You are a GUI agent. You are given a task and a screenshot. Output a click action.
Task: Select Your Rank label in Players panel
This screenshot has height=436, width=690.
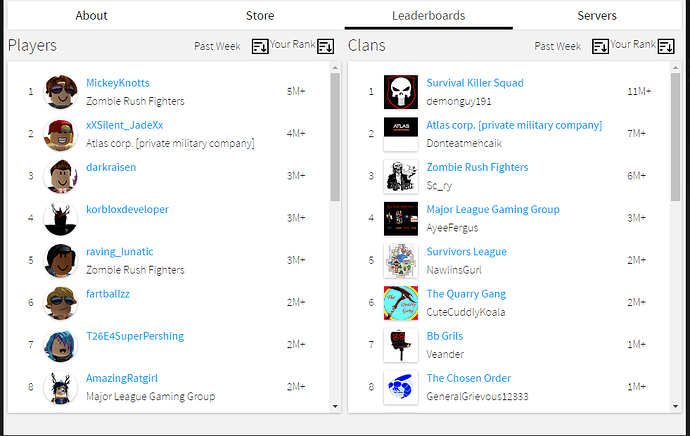(293, 44)
